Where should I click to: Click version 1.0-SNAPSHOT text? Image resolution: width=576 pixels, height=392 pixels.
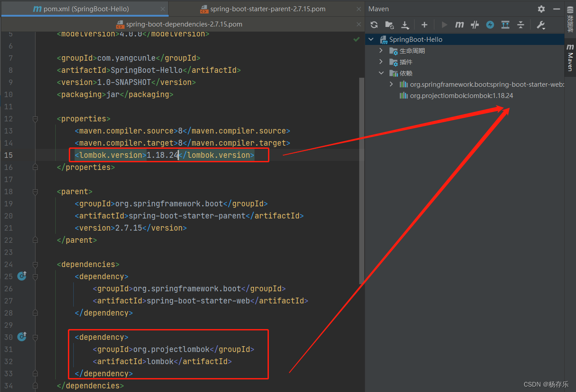124,82
